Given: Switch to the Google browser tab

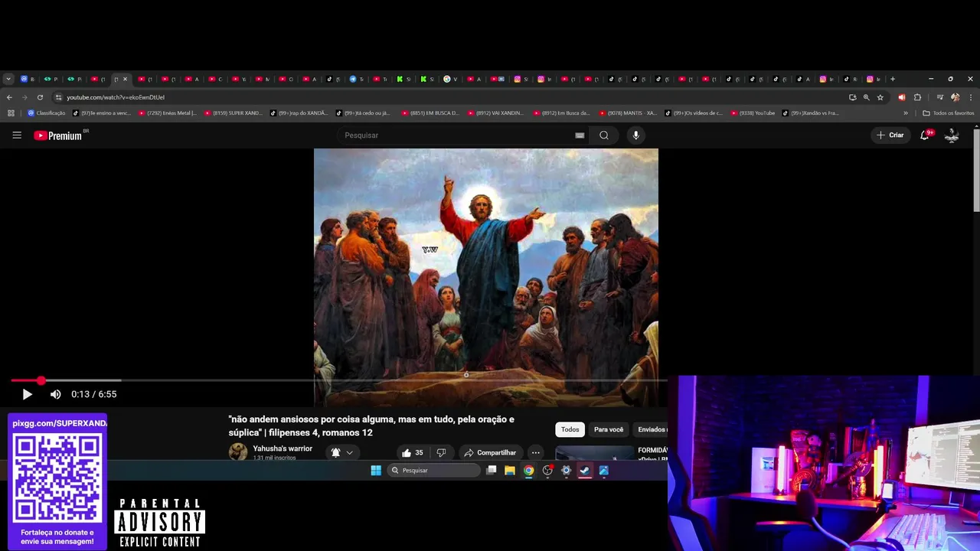Looking at the screenshot, I should [x=450, y=79].
